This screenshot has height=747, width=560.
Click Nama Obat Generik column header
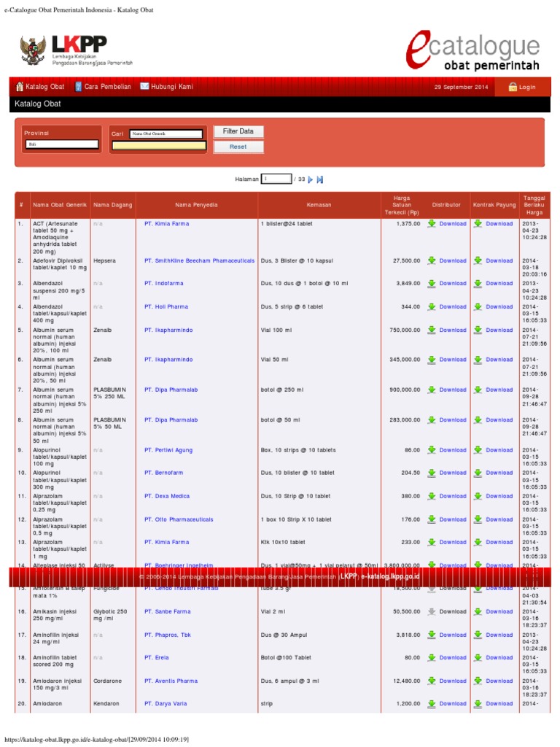click(60, 205)
